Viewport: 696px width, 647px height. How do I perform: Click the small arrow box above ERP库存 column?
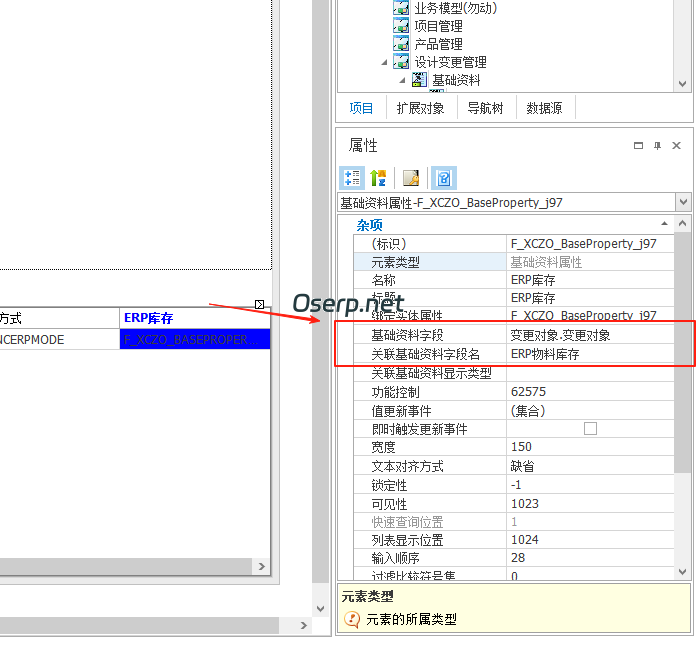tap(260, 304)
